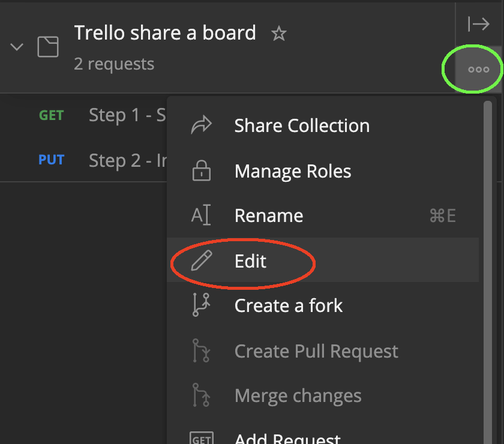Image resolution: width=504 pixels, height=444 pixels.
Task: Choose Manage Roles in the context menu
Action: [323, 170]
